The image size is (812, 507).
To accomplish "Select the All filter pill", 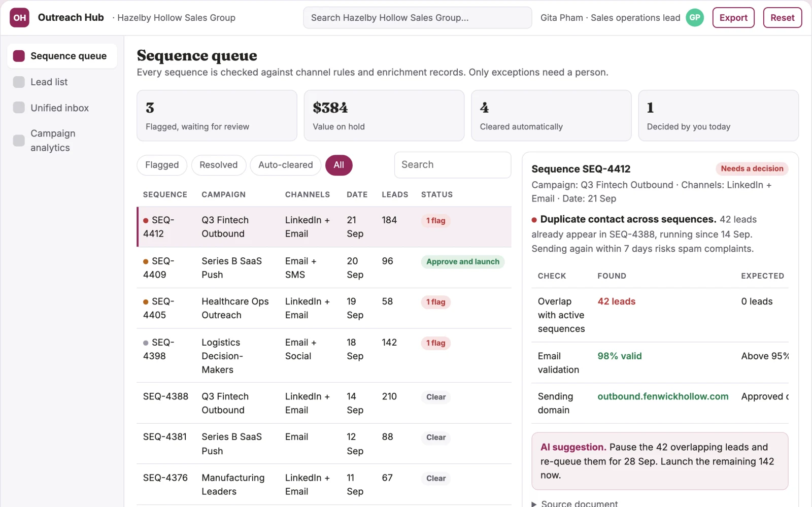I will 339,165.
